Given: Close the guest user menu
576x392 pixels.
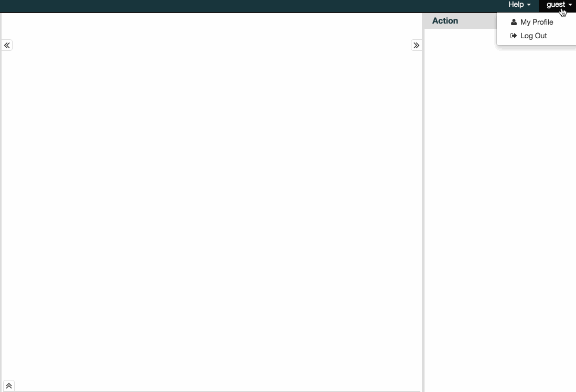Looking at the screenshot, I should coord(557,5).
